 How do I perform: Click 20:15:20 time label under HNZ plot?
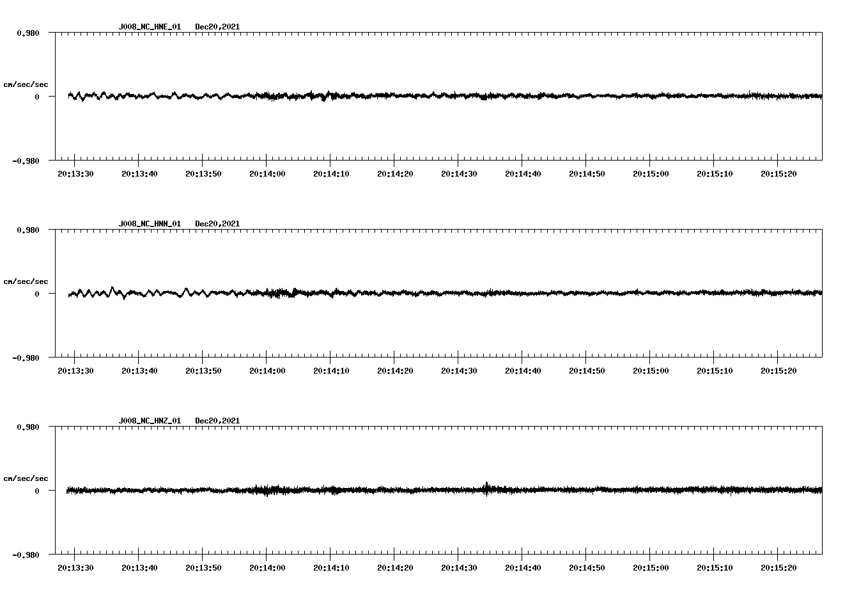point(779,568)
